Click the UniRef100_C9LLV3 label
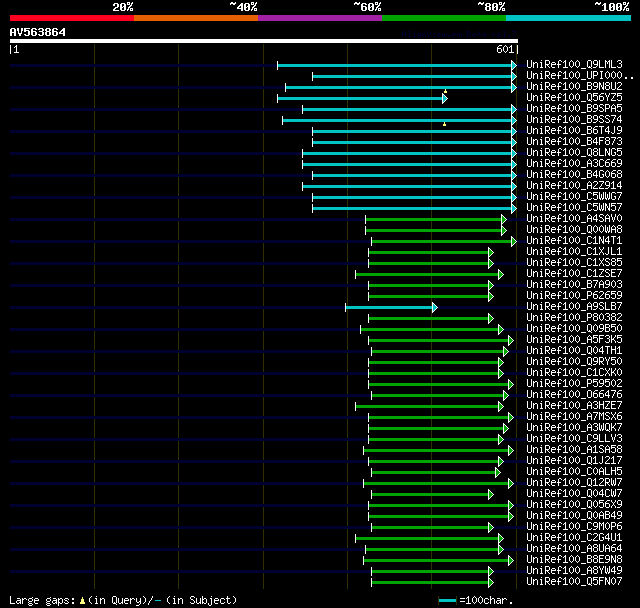The width and height of the screenshot is (640, 608). (x=574, y=439)
